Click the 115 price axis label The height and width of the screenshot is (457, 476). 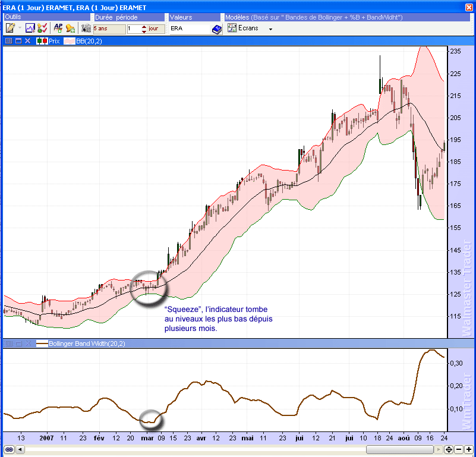pos(456,316)
